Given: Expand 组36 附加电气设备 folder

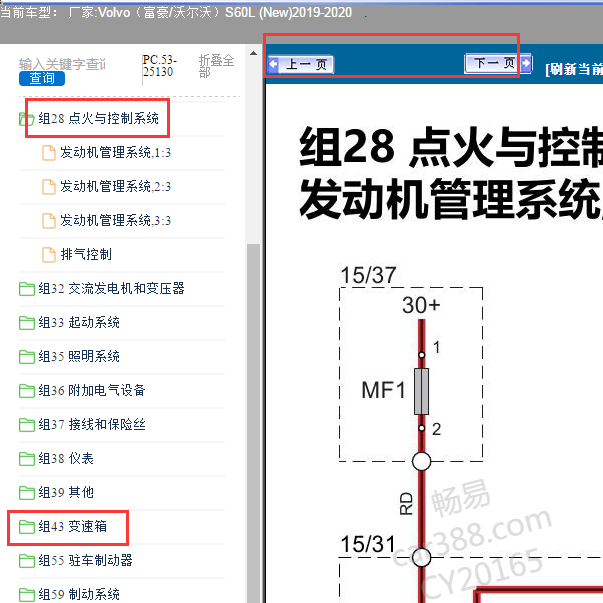Looking at the screenshot, I should click(92, 390).
